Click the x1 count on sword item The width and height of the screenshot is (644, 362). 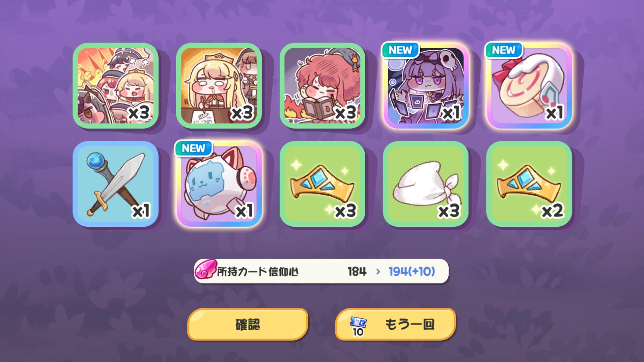click(x=141, y=211)
